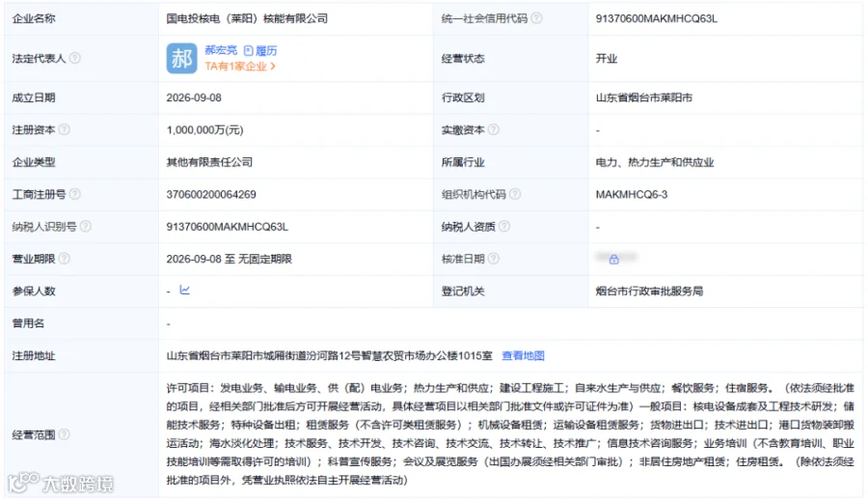868x500 pixels.
Task: Select region value 山东省烟台市莱阳市
Action: pyautogui.click(x=644, y=97)
